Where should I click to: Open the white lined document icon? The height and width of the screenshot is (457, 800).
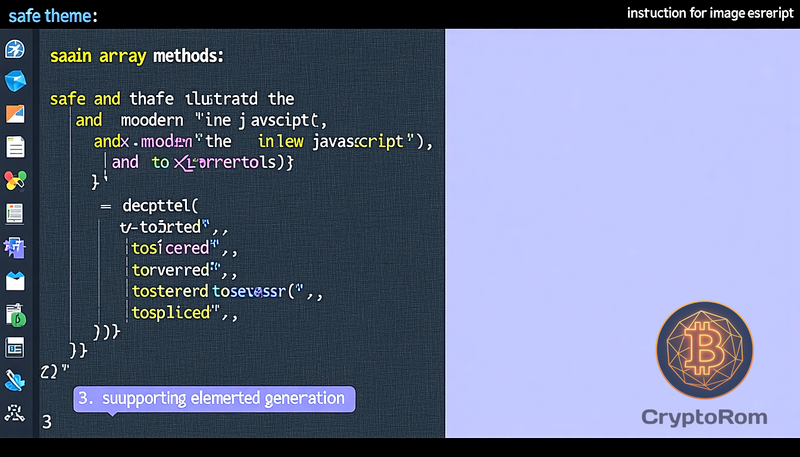coord(15,147)
